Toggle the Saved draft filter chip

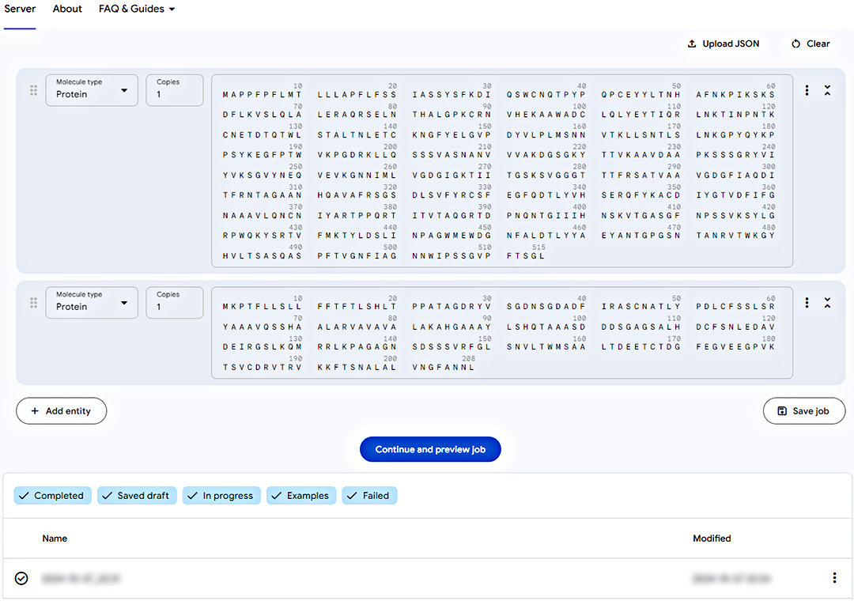tap(137, 496)
